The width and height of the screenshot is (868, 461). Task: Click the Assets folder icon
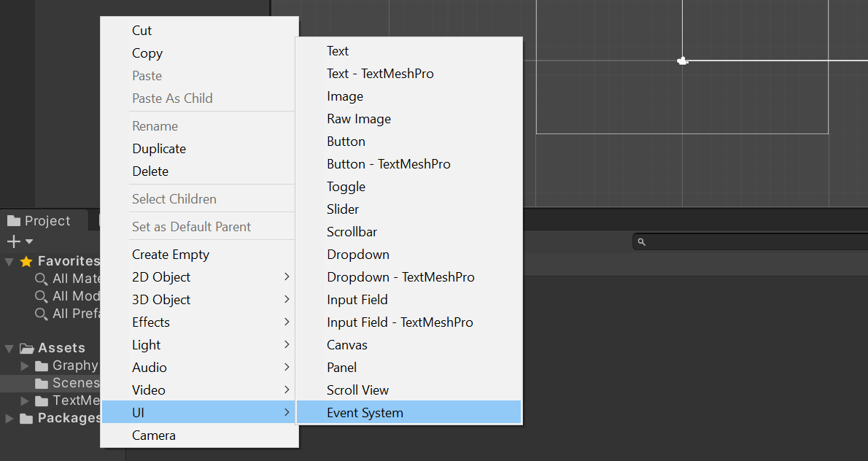(27, 349)
